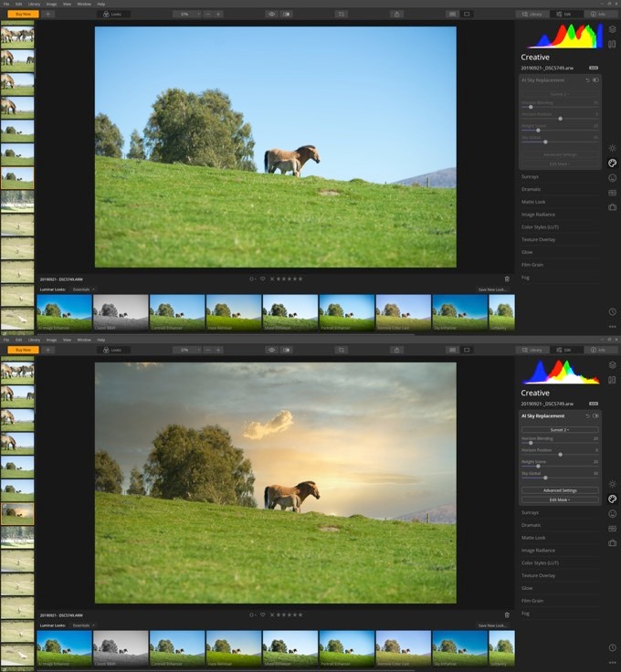This screenshot has width=621, height=672.
Task: Click add photos plus in top window
Action: (x=48, y=14)
